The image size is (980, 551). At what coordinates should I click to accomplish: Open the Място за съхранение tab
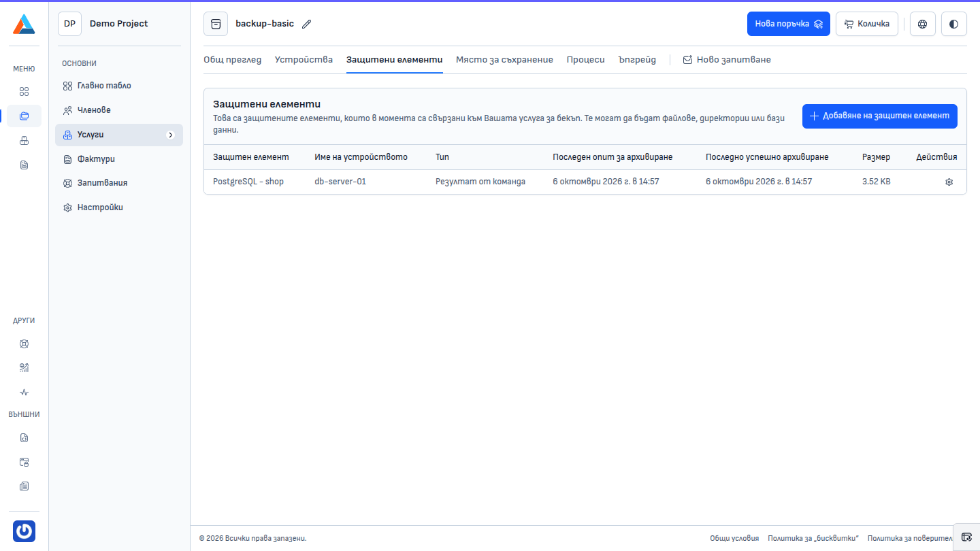[x=504, y=60]
